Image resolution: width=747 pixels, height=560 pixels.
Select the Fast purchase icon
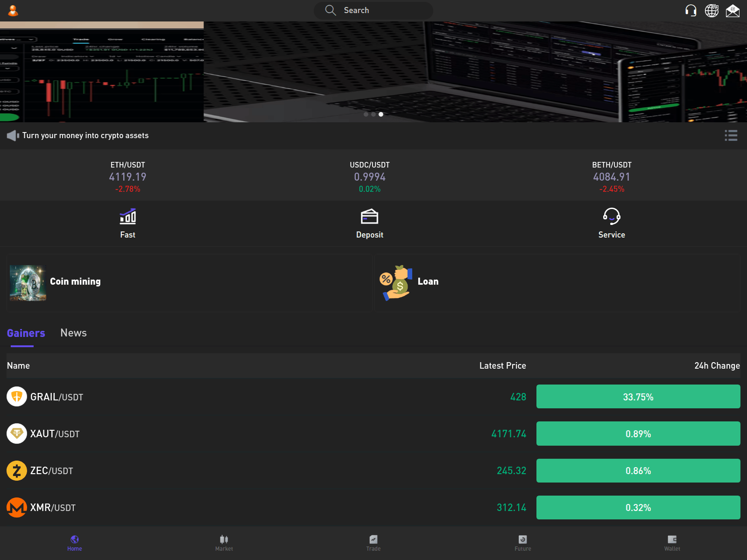(127, 217)
